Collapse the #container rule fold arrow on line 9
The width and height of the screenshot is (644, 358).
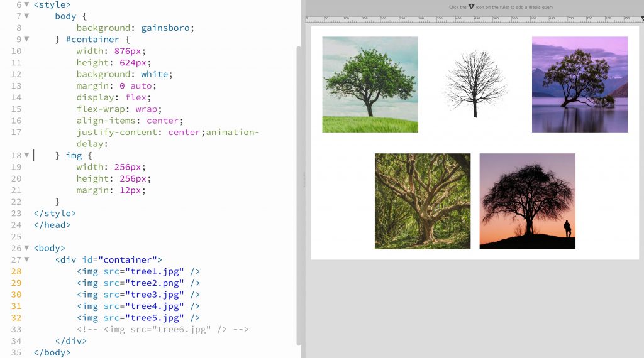tap(26, 40)
